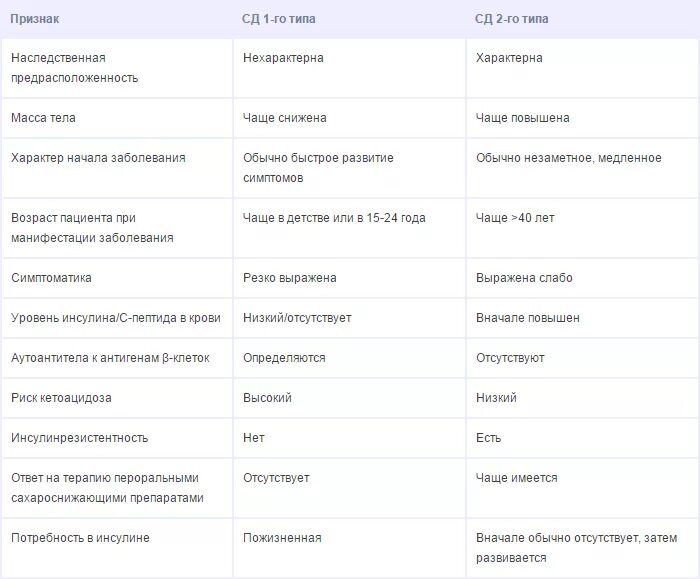Image resolution: width=700 pixels, height=579 pixels.
Task: Select the "Вначале повышен" cell value
Action: (528, 318)
